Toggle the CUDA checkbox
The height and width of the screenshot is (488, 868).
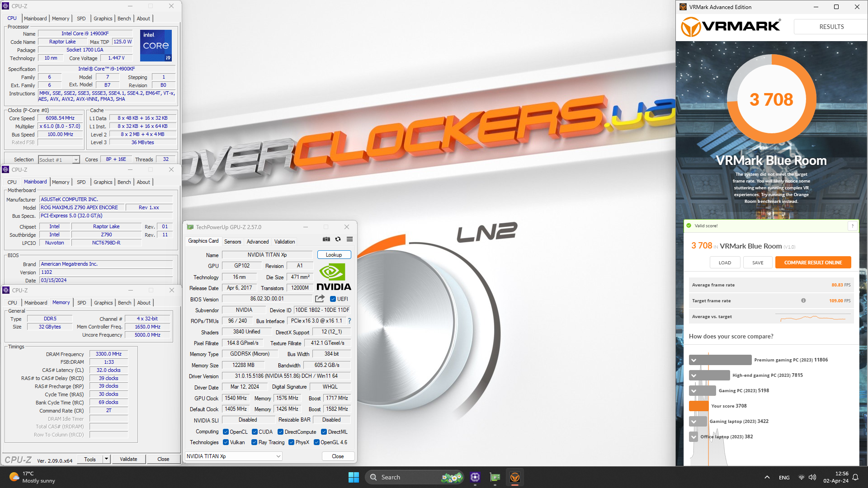[x=255, y=432]
